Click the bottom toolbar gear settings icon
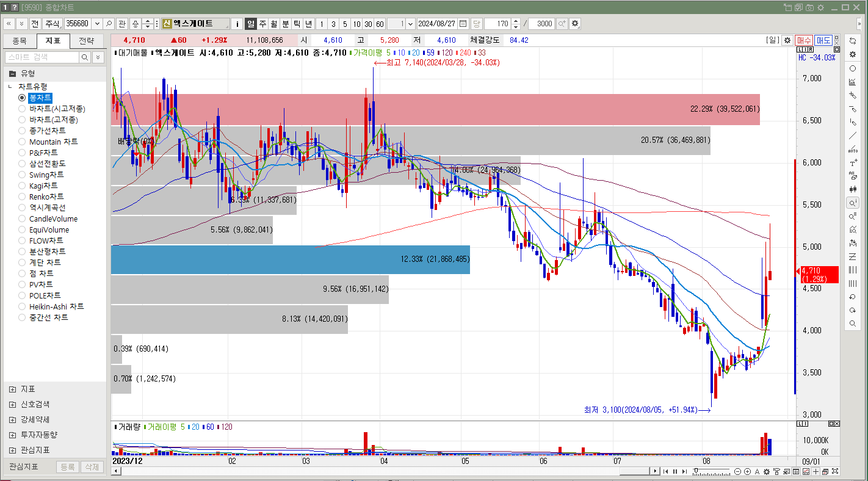This screenshot has width=868, height=481. [x=767, y=471]
